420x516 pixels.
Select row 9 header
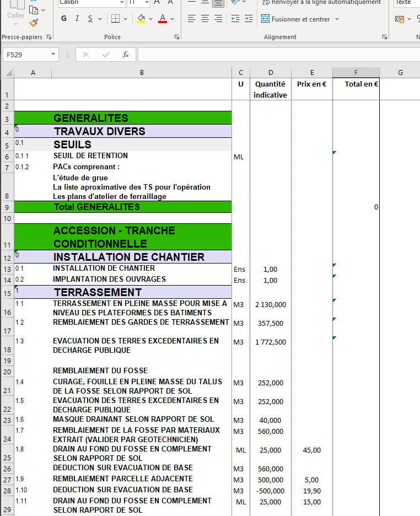click(x=7, y=207)
